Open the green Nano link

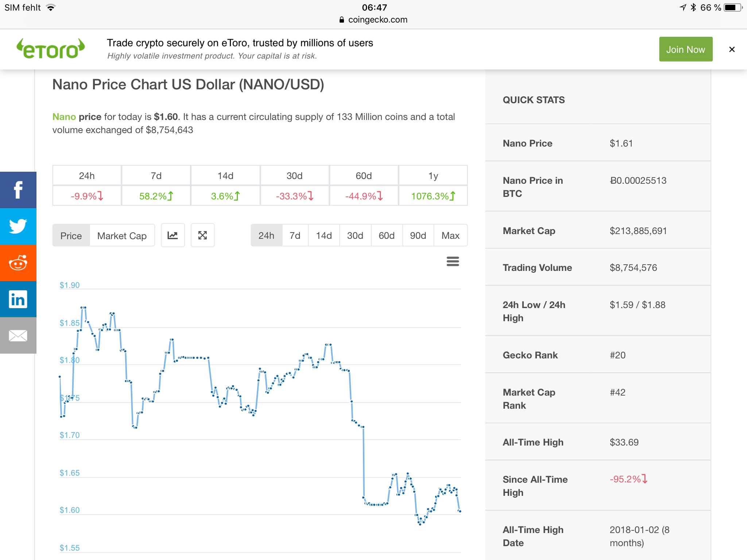(64, 117)
